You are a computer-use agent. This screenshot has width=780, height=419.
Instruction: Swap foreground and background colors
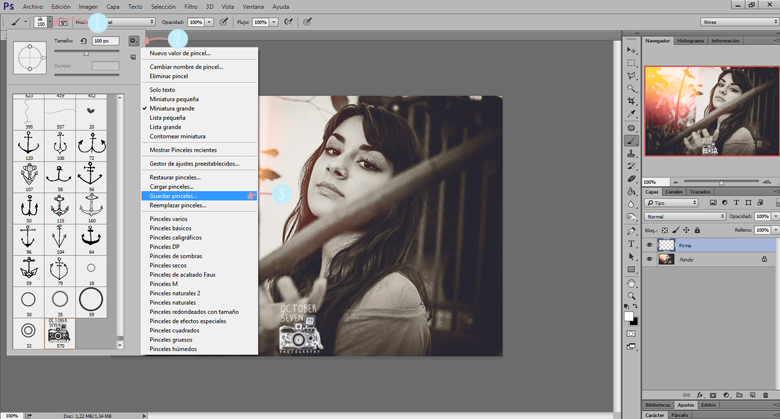click(x=635, y=307)
